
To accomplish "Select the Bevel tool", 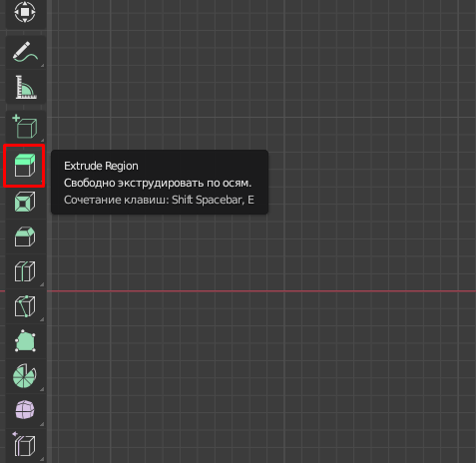I will pos(25,236).
